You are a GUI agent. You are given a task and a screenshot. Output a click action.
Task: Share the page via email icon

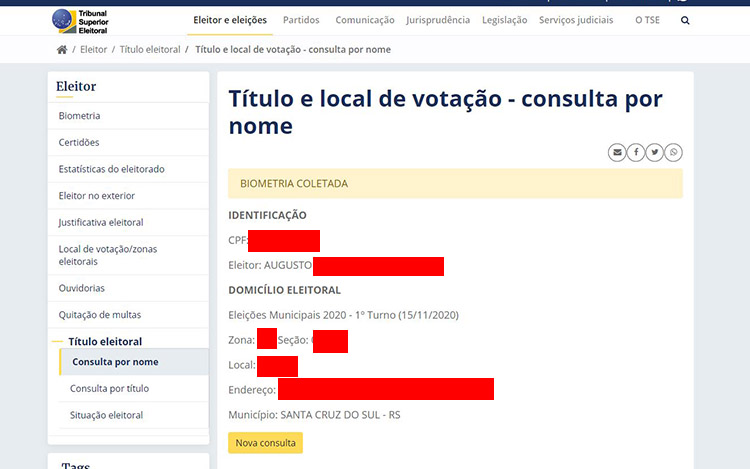coord(617,153)
